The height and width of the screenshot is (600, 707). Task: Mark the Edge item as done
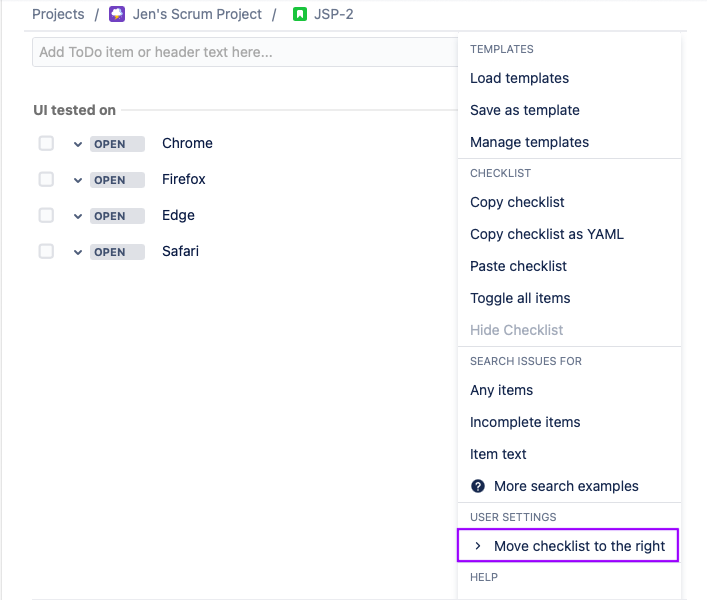(x=46, y=216)
